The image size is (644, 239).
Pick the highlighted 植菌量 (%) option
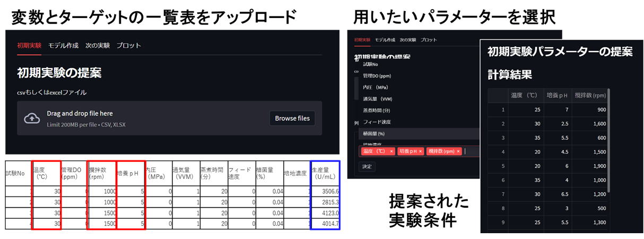pos(373,133)
